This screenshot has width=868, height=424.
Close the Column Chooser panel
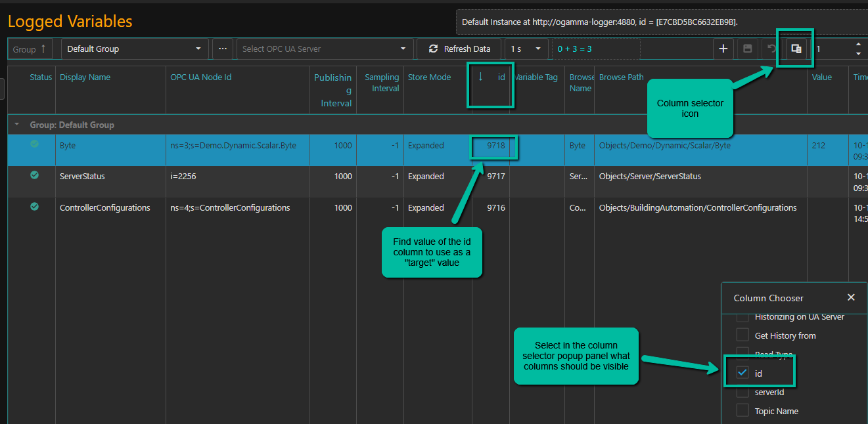(x=851, y=297)
